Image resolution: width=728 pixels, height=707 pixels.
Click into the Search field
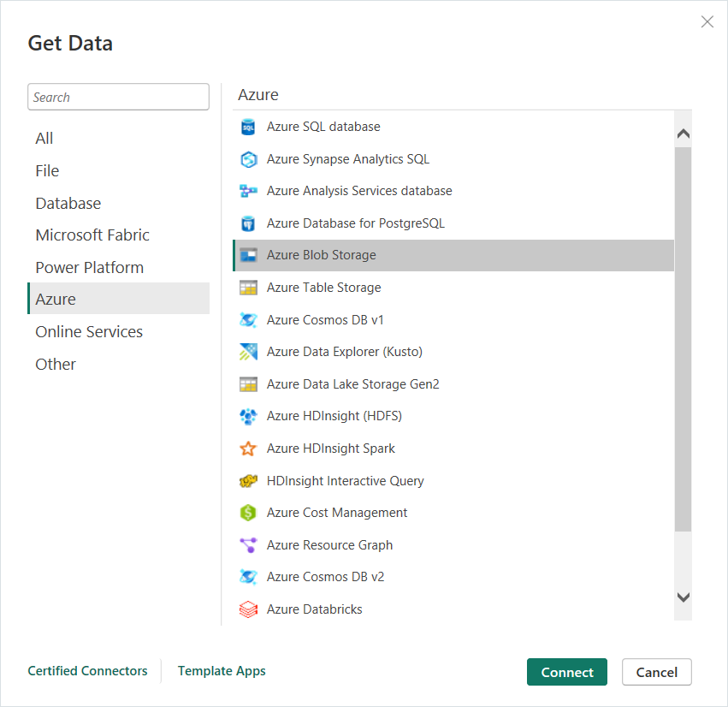pos(118,97)
